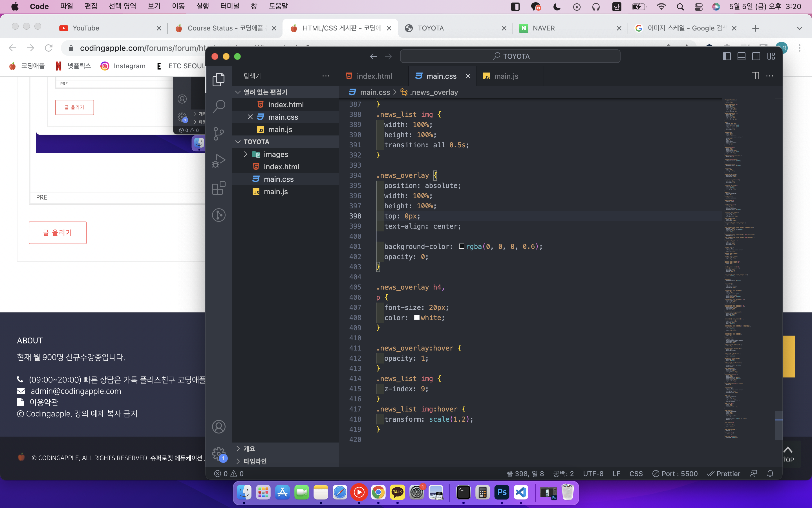
Task: Change indentation 공백: 2 in status bar
Action: pyautogui.click(x=563, y=474)
